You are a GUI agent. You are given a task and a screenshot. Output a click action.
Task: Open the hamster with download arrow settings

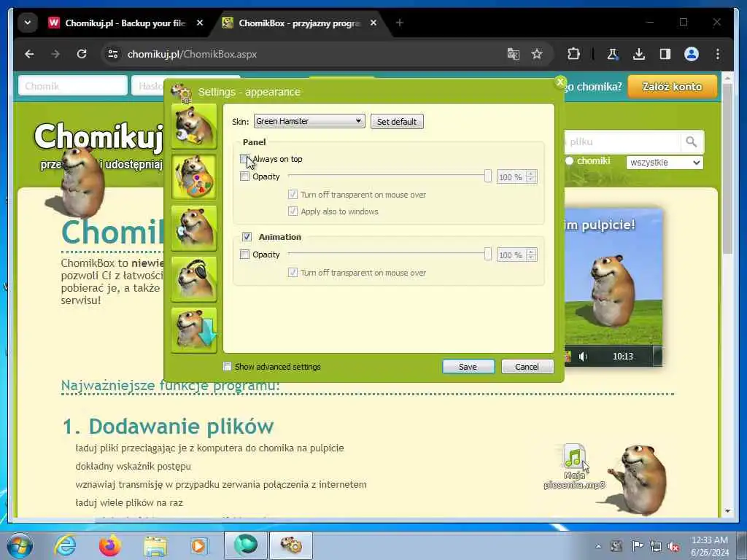click(194, 330)
